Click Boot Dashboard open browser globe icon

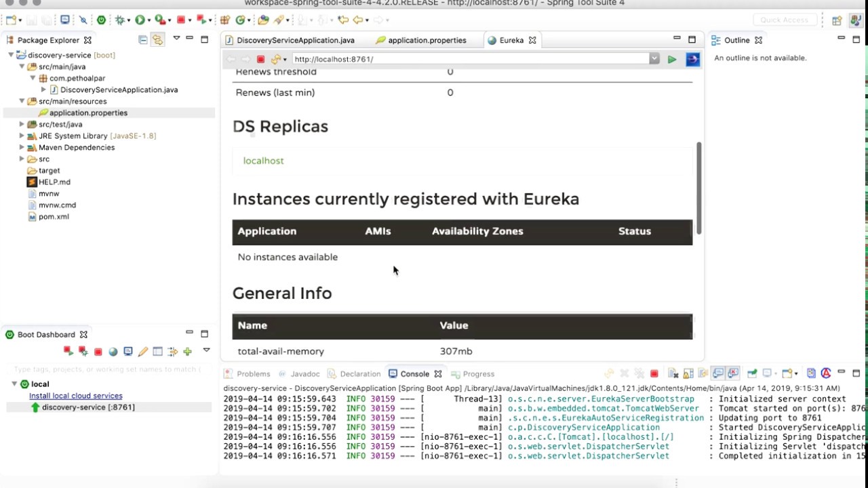click(113, 352)
